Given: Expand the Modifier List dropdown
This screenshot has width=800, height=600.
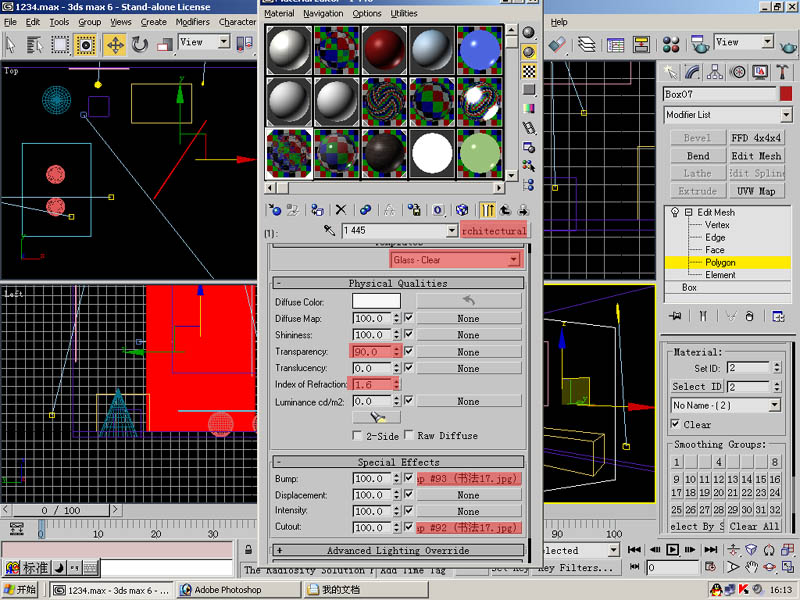Looking at the screenshot, I should click(786, 115).
